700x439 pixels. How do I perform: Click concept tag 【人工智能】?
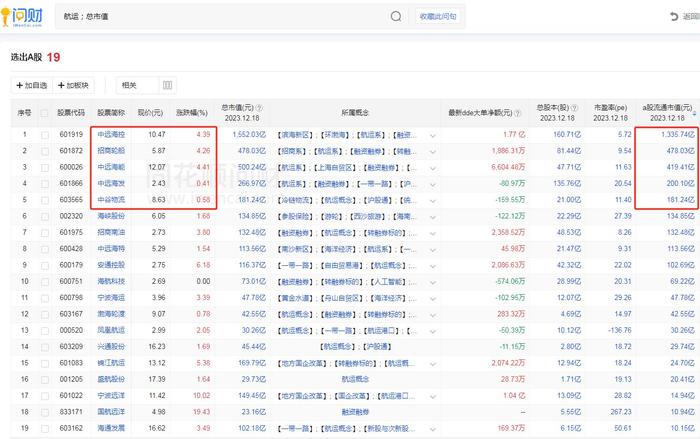click(x=388, y=281)
